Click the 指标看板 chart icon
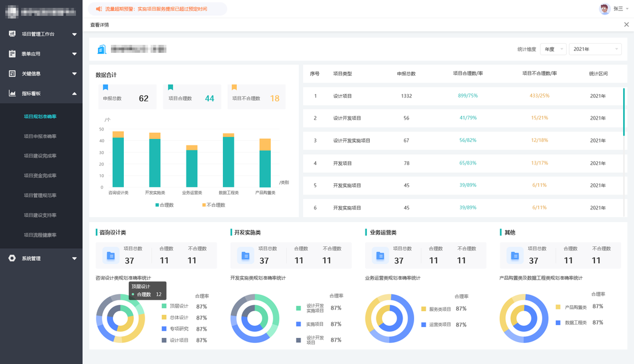 point(12,93)
